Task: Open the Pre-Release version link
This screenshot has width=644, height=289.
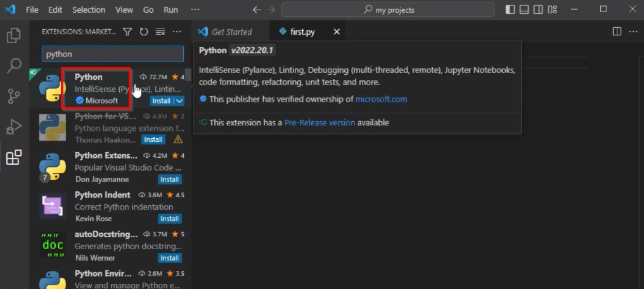Action: coord(319,122)
